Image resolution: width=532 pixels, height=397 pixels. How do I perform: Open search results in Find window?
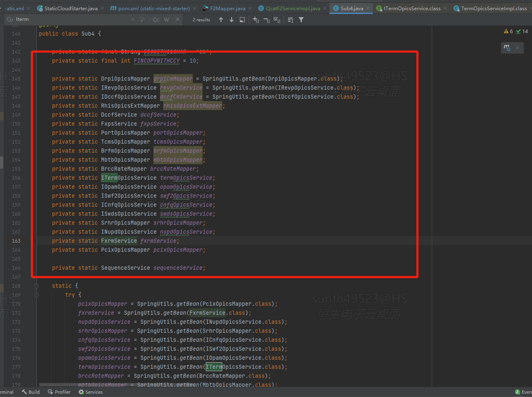tap(242, 20)
